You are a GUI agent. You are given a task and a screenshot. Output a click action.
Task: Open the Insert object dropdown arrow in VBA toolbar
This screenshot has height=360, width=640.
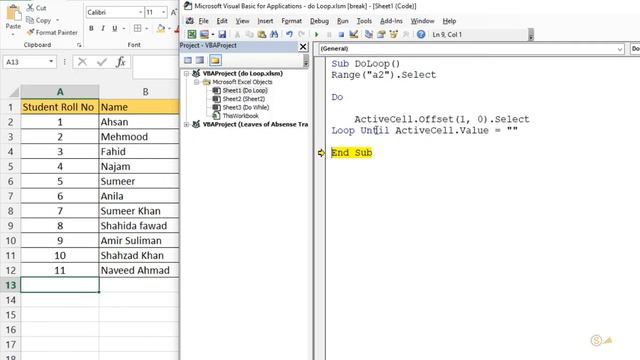click(213, 35)
